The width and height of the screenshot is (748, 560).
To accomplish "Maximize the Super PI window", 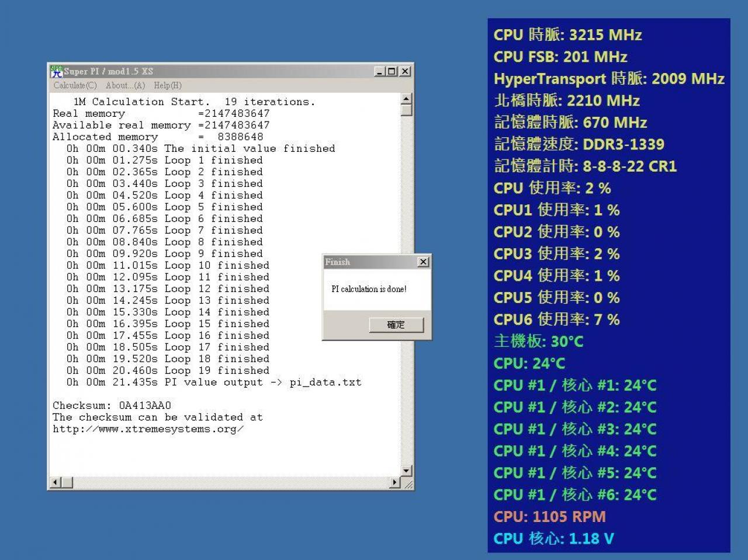I will (392, 71).
